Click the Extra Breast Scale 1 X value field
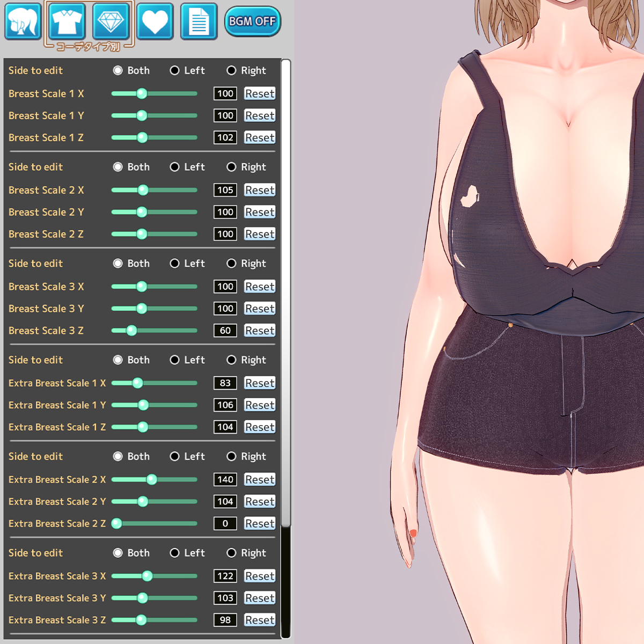This screenshot has height=644, width=644. coord(225,383)
